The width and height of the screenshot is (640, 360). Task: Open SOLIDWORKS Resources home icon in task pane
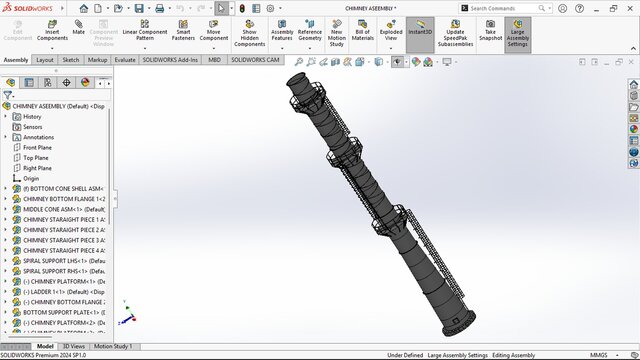tap(633, 84)
